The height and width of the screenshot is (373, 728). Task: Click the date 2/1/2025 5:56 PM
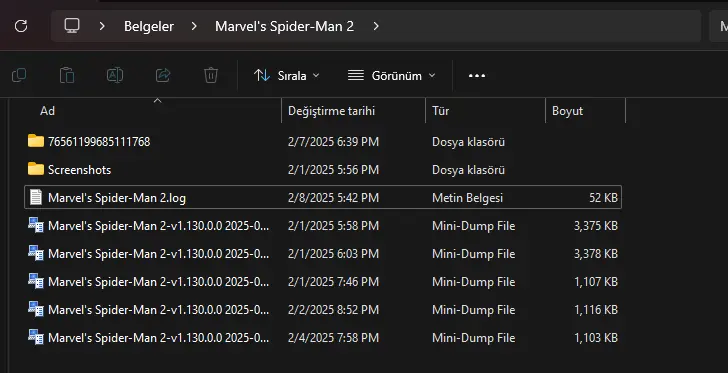333,170
